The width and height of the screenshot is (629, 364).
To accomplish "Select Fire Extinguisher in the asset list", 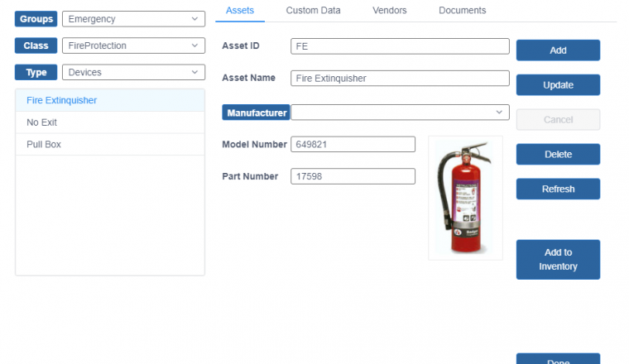I will point(110,100).
